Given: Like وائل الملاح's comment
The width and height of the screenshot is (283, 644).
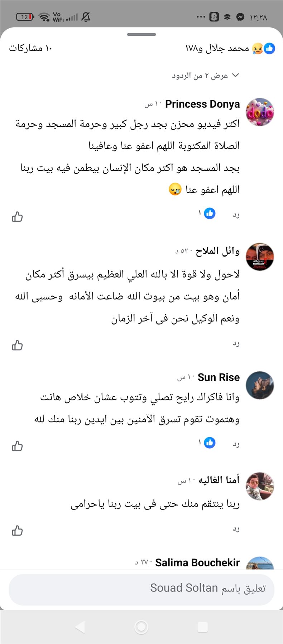Looking at the screenshot, I should (17, 345).
